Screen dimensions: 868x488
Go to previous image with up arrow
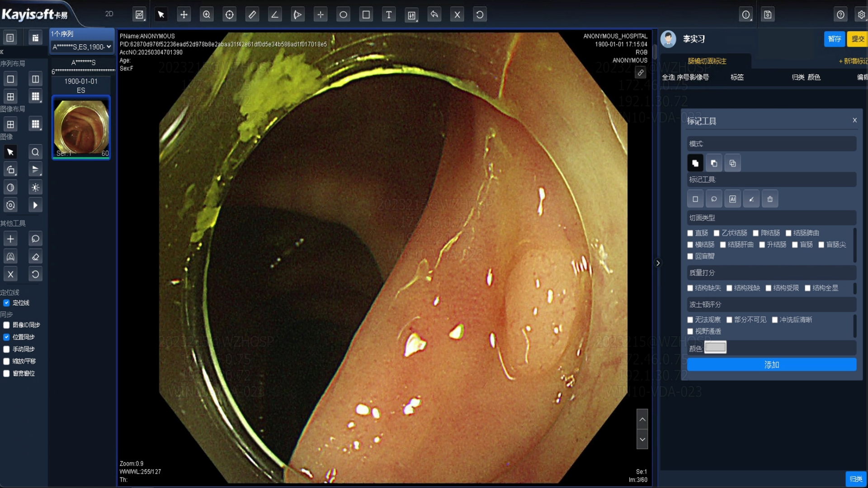[x=642, y=419]
